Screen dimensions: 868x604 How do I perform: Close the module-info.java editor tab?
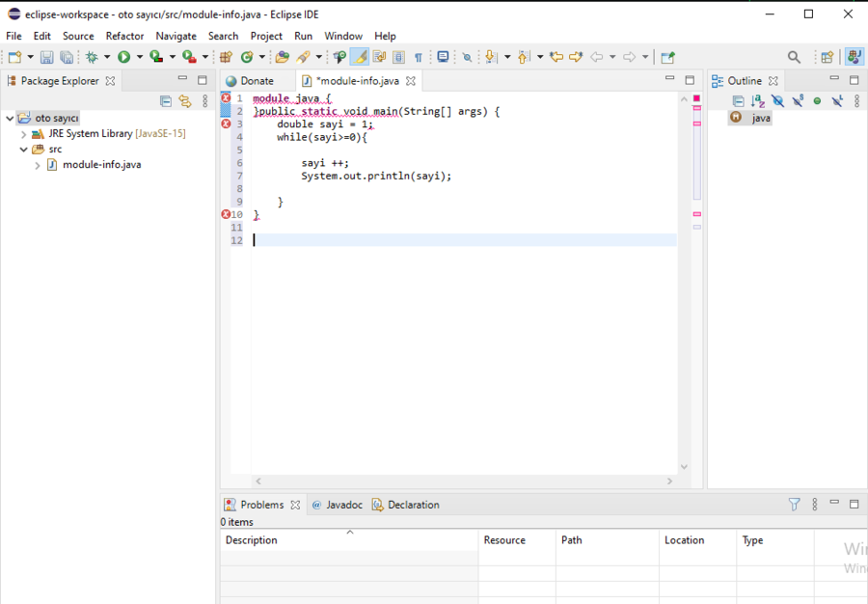pos(411,81)
